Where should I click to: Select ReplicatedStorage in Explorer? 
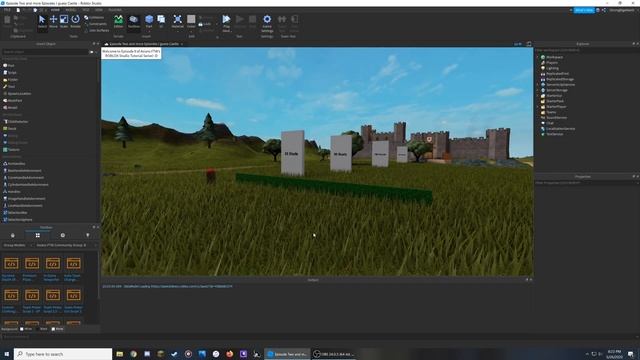click(557, 79)
